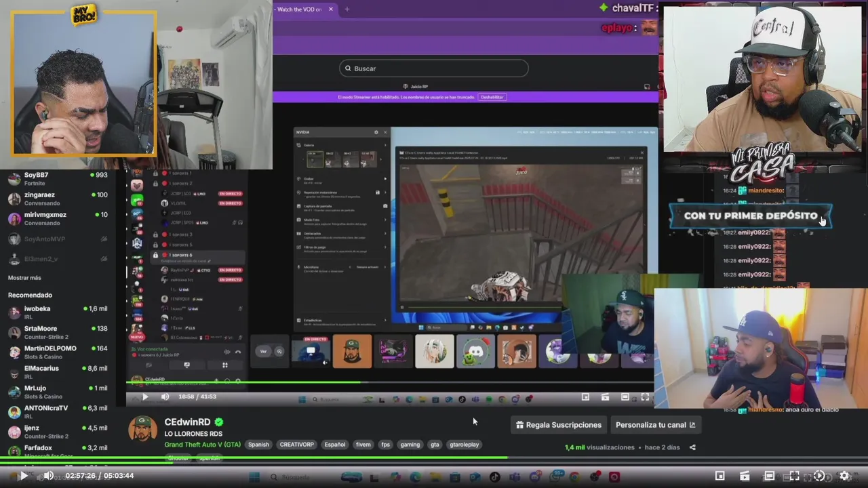The width and height of the screenshot is (868, 488).
Task: Open offline SoyAntoMVP channel
Action: (58, 239)
